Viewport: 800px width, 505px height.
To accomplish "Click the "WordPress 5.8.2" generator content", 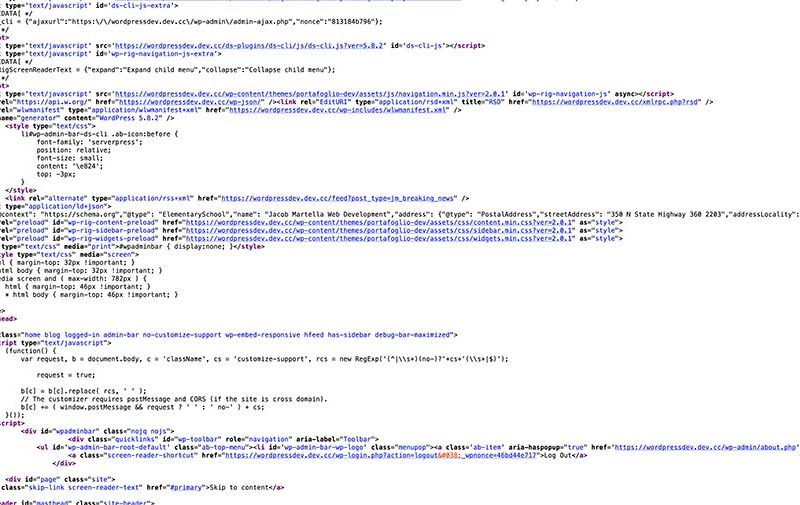I will [x=127, y=118].
